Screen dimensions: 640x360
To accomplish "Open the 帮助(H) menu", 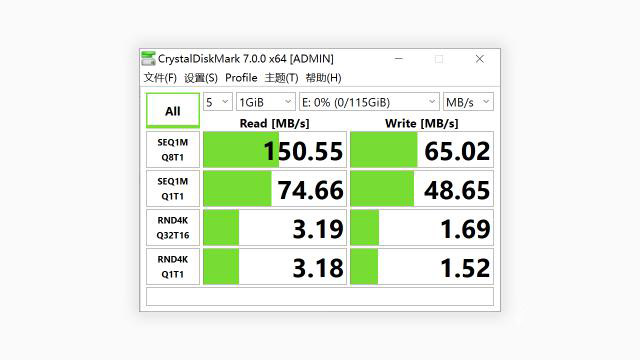I will coord(323,78).
